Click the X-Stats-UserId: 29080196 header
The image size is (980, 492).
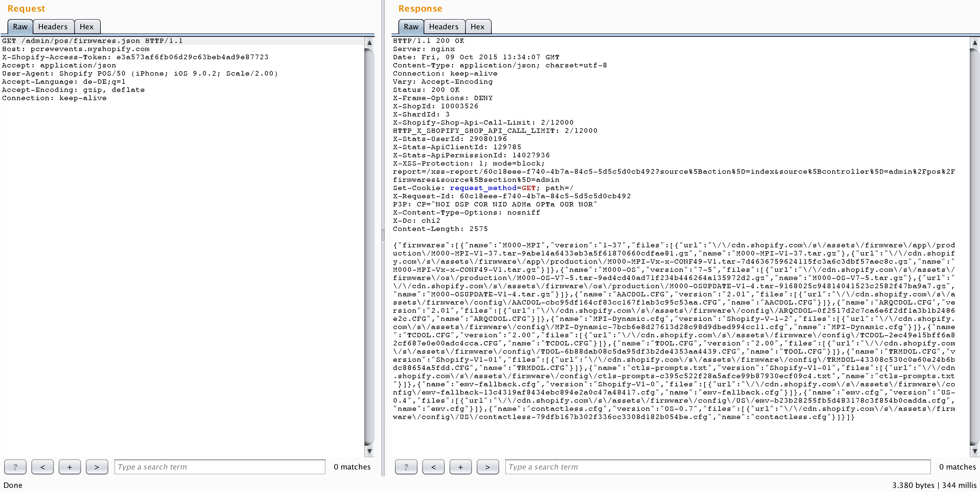(450, 139)
